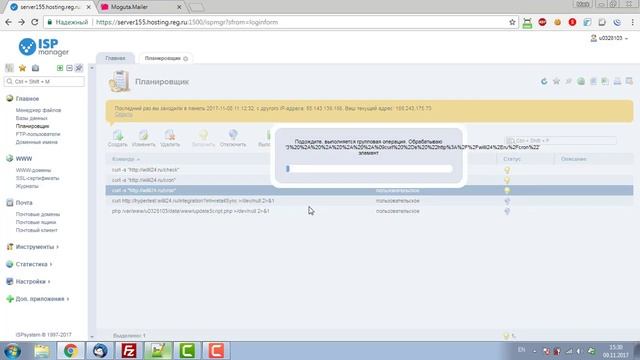Open favorites star icon in left sidebar

(22, 68)
